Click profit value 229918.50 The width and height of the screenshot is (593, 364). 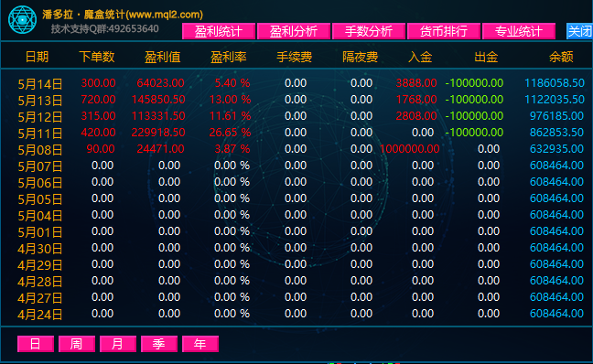pyautogui.click(x=158, y=133)
